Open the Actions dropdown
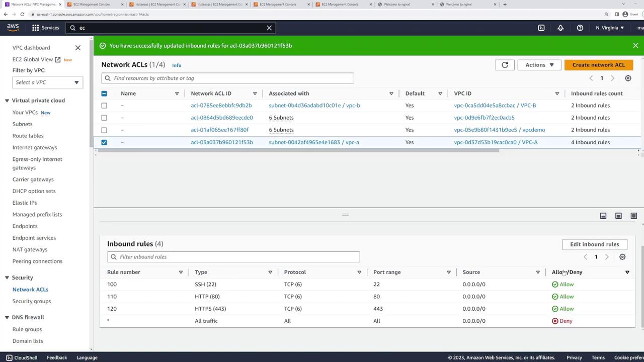Viewport: 644px width, 362px height. coord(539,65)
